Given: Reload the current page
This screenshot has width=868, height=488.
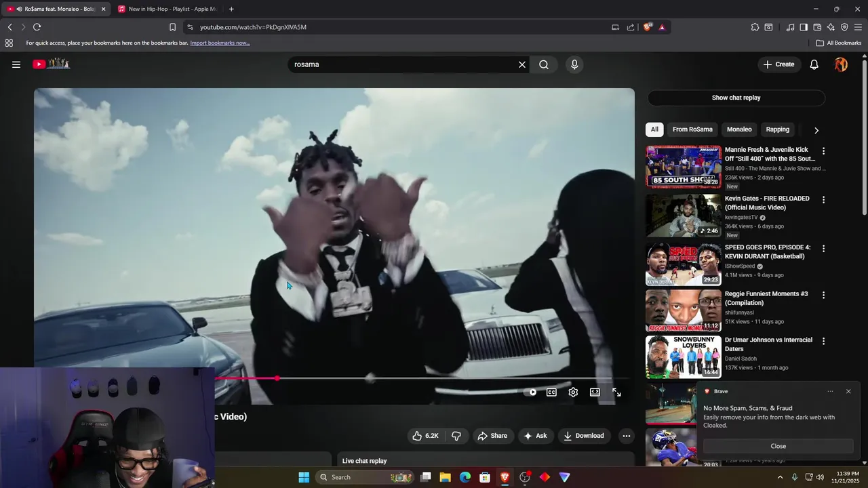Looking at the screenshot, I should [37, 27].
